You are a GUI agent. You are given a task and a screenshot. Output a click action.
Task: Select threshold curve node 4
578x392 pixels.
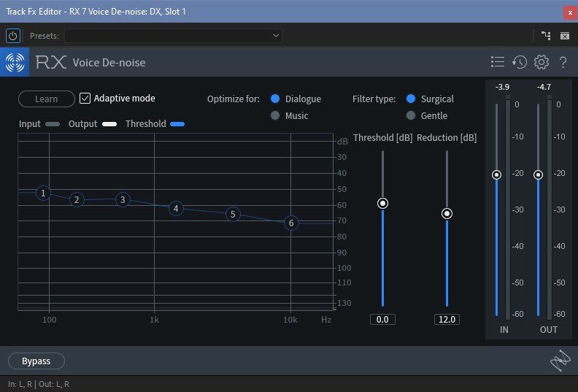(176, 209)
